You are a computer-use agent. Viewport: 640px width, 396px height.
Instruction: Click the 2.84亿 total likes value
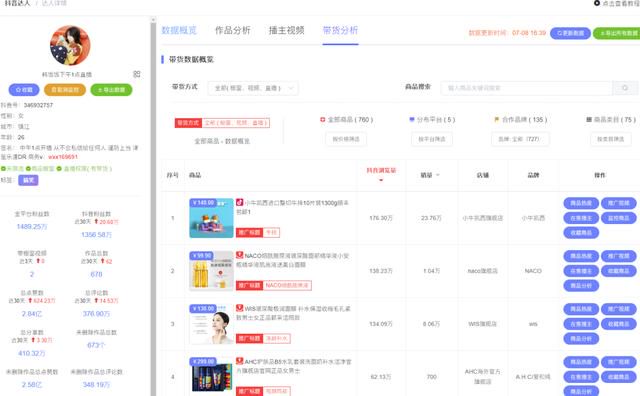32,314
